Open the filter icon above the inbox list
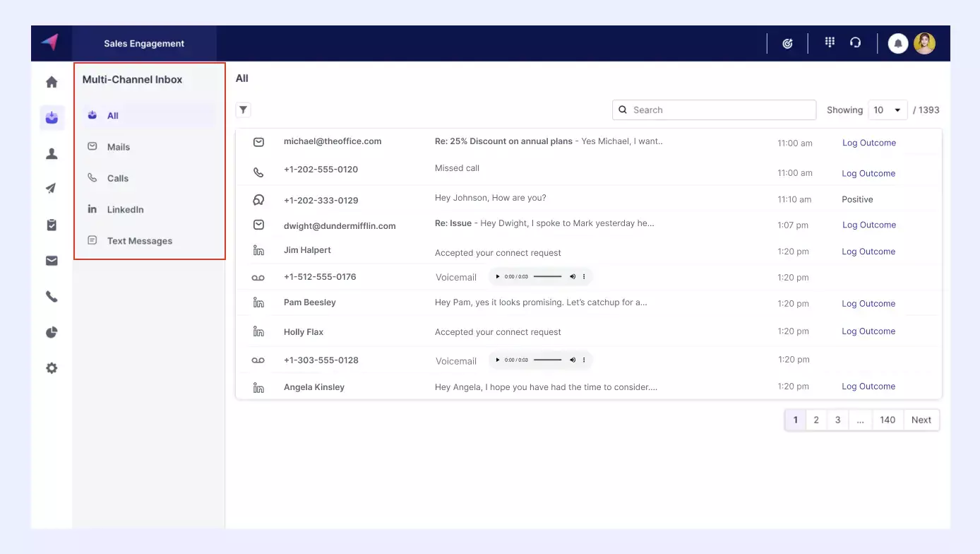 [243, 110]
